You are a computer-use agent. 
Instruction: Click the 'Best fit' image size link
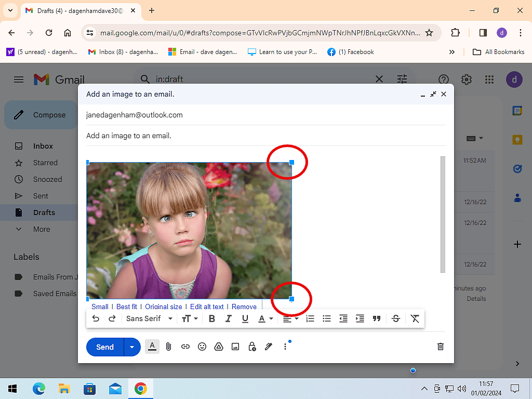(127, 307)
